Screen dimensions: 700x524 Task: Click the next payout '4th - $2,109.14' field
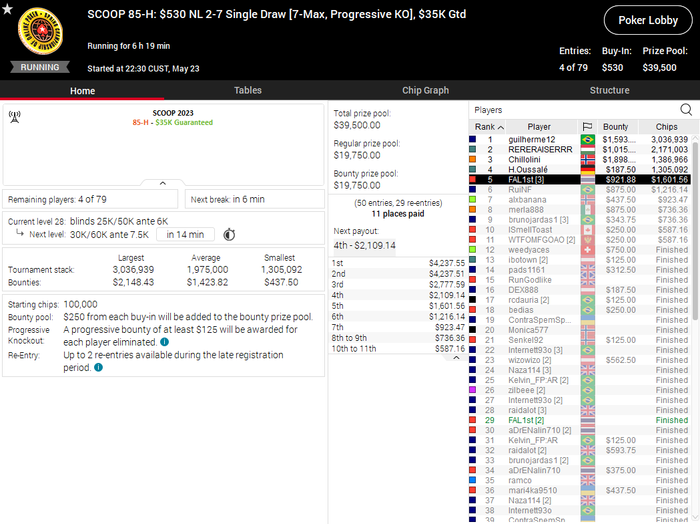364,245
